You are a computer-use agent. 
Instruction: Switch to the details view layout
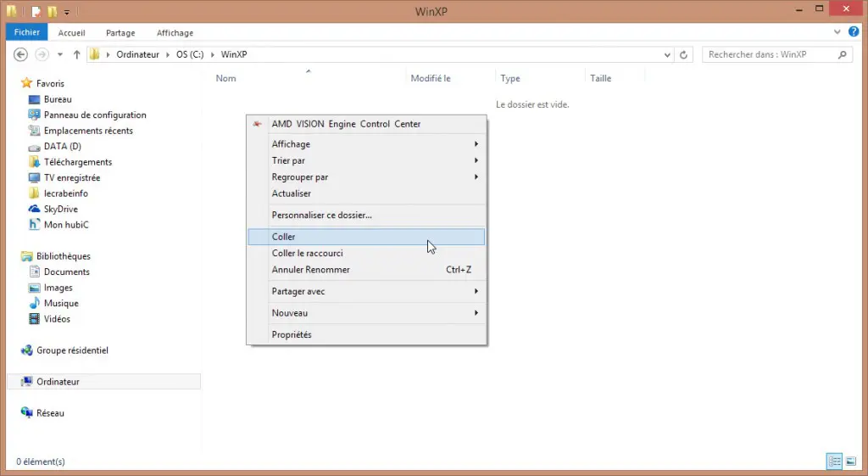coord(835,461)
